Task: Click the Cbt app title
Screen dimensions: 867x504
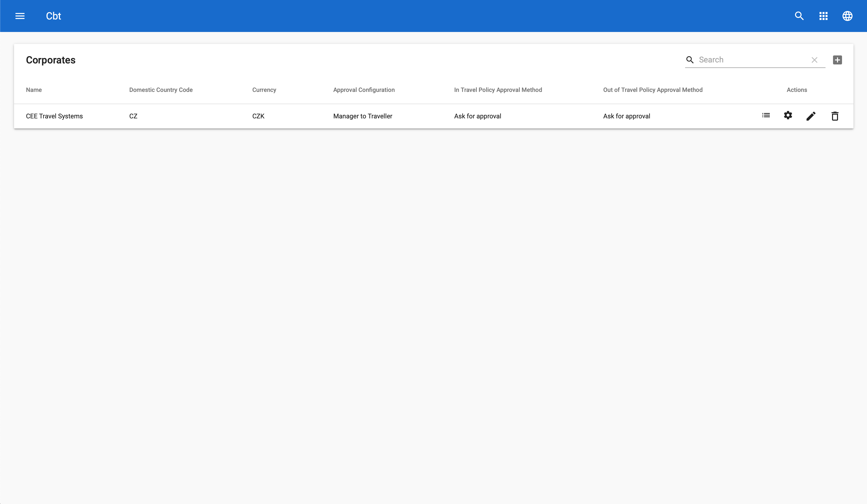Action: pos(53,16)
